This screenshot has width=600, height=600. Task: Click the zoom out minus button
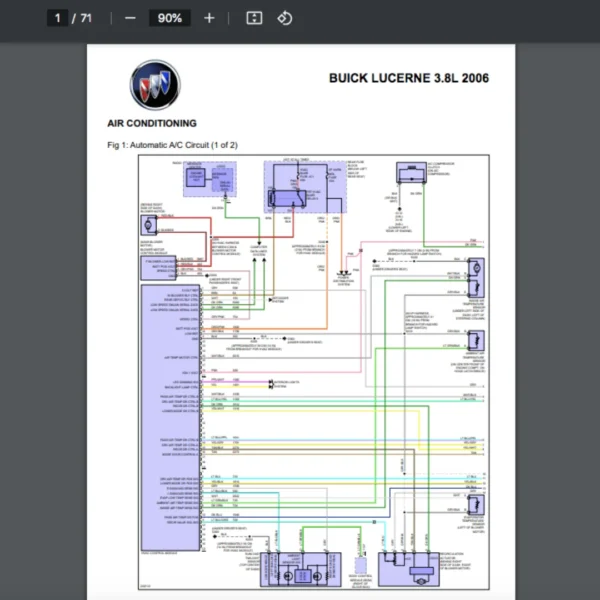click(x=130, y=18)
